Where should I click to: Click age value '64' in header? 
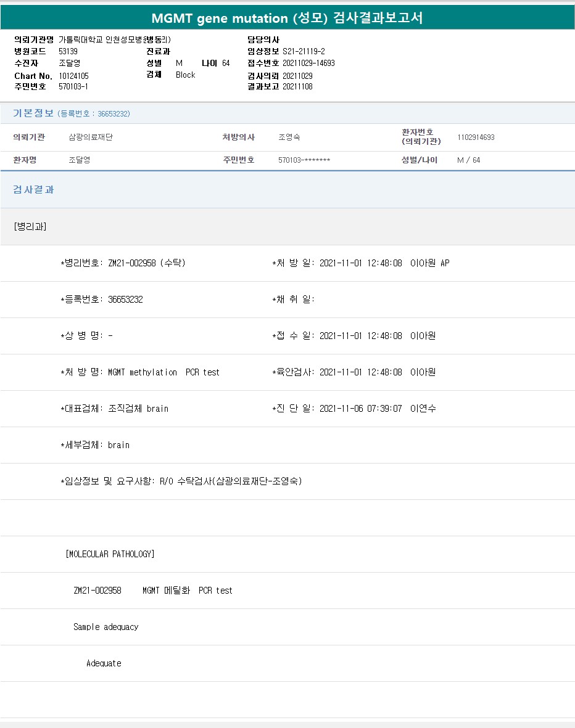tap(226, 63)
